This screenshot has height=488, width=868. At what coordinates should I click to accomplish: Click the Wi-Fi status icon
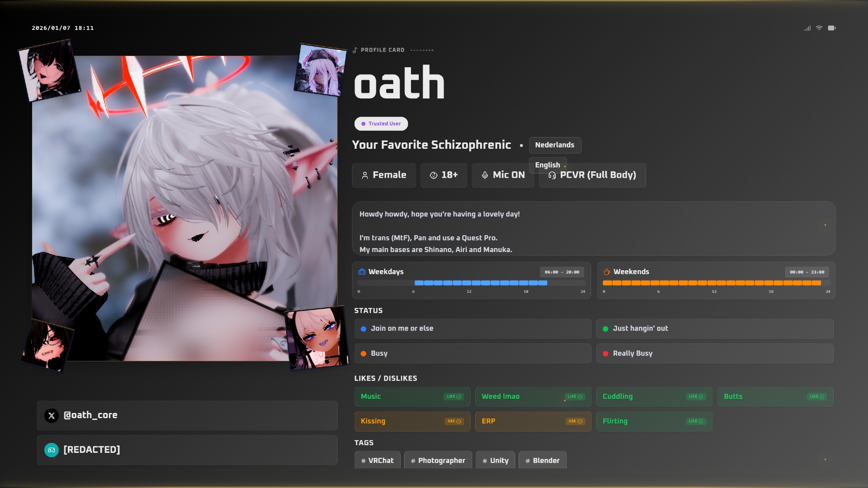click(819, 28)
